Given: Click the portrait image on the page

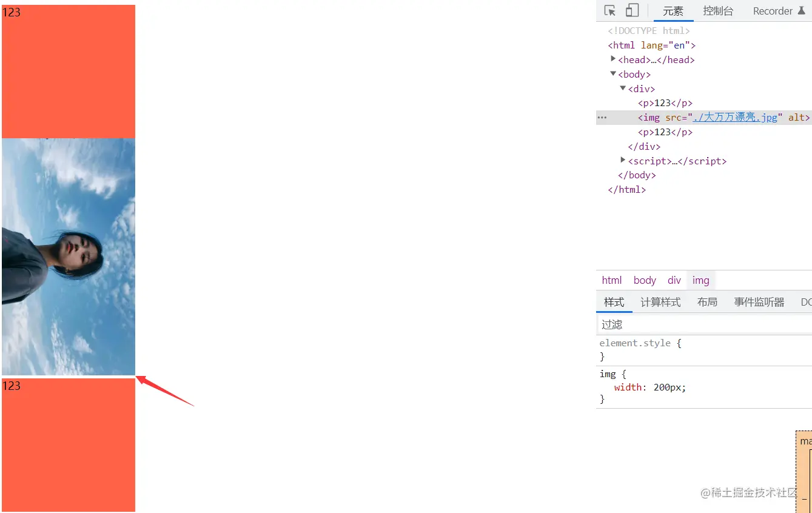Looking at the screenshot, I should click(x=69, y=256).
